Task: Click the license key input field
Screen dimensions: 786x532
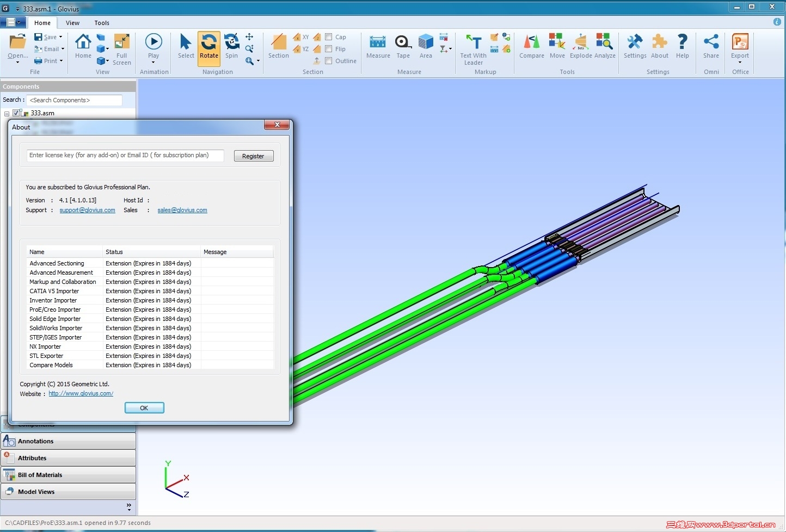Action: [125, 156]
